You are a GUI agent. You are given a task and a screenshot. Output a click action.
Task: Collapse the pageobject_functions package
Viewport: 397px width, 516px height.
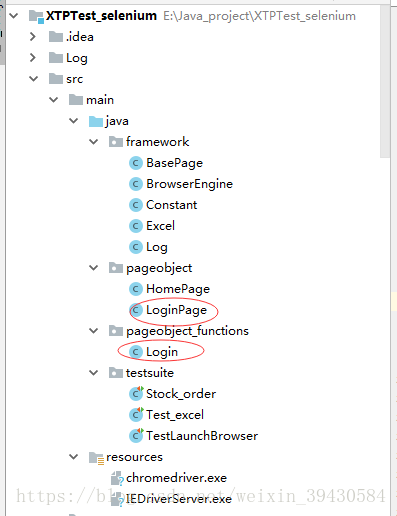point(94,331)
